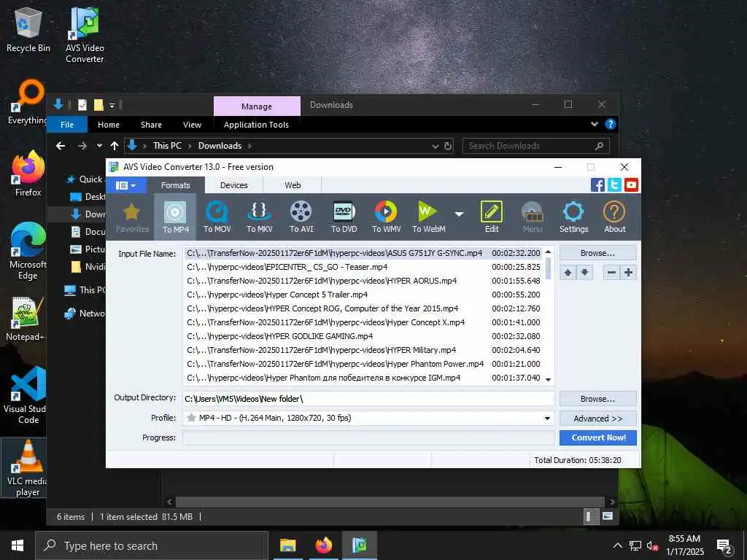The width and height of the screenshot is (747, 560).
Task: Open the Share ribbon tab in Explorer
Action: [151, 125]
